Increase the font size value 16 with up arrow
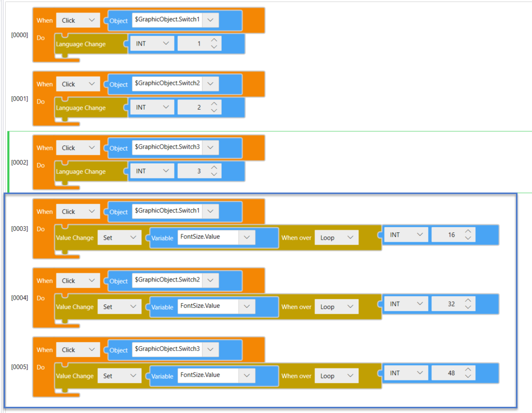The height and width of the screenshot is (413, 532). coord(468,231)
